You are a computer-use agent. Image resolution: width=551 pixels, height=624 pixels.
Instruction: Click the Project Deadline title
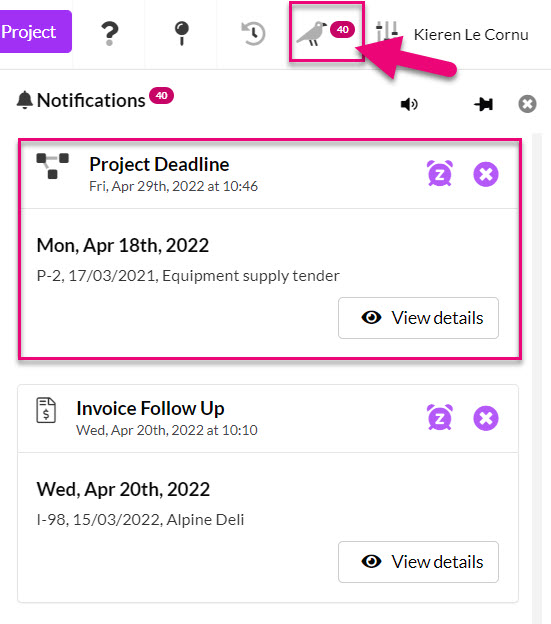click(x=159, y=164)
